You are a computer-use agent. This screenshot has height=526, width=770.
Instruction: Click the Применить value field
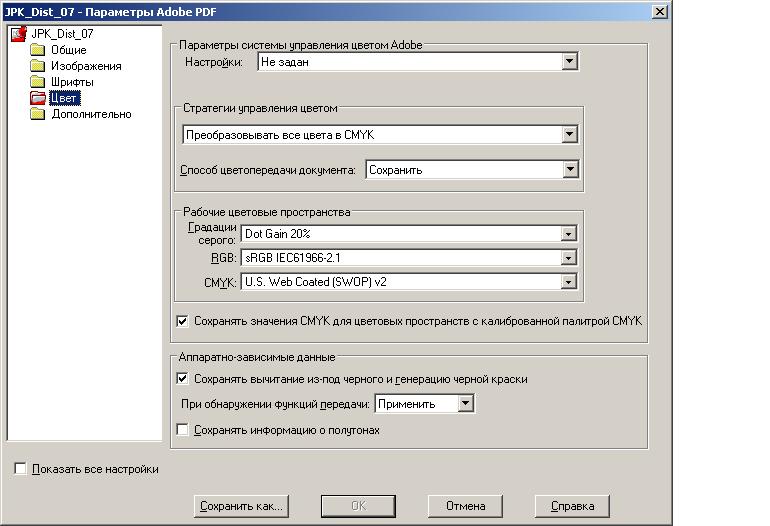pyautogui.click(x=424, y=404)
